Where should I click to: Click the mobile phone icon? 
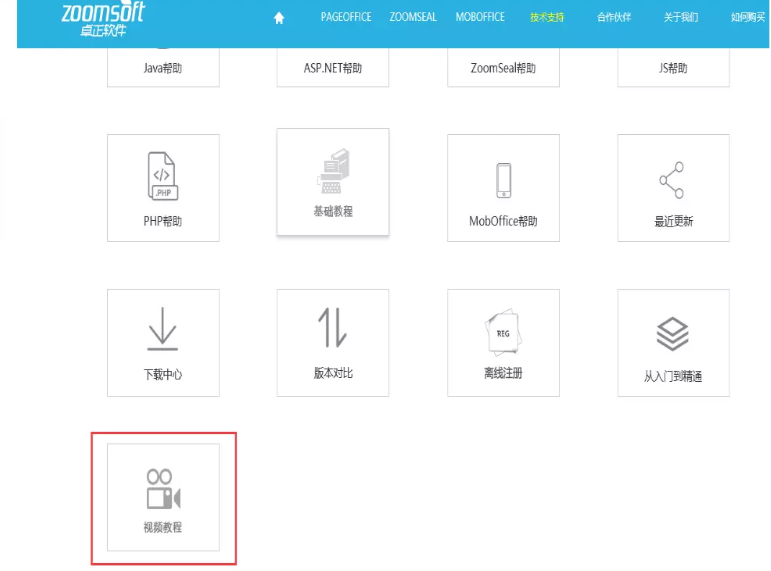(504, 180)
